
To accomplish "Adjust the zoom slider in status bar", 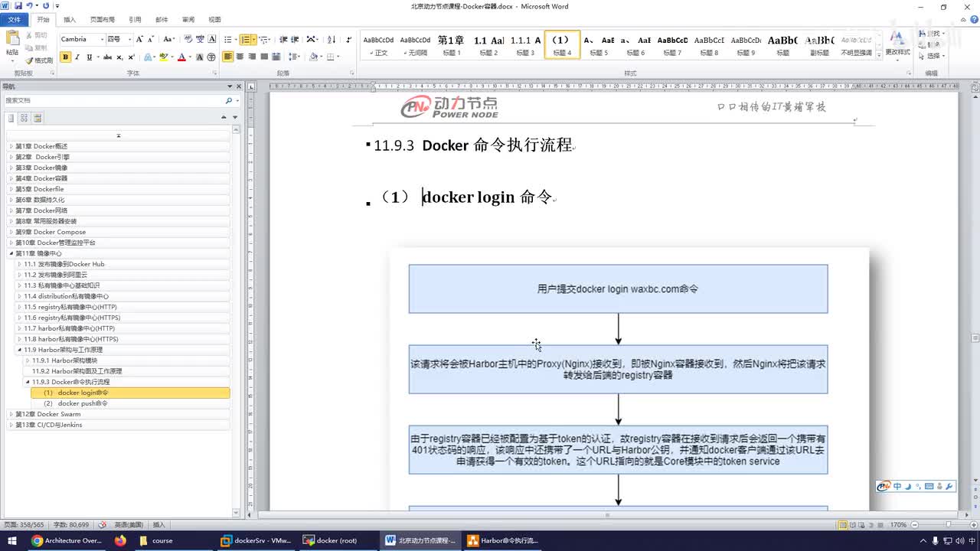I will [x=949, y=525].
